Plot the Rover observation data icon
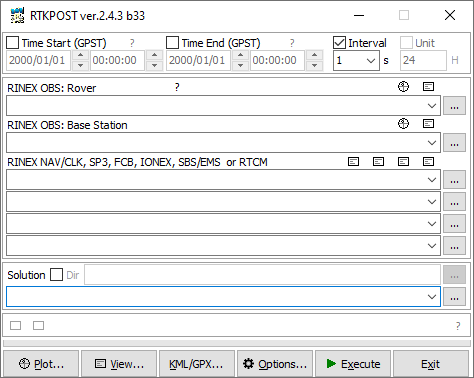Image resolution: width=474 pixels, height=378 pixels. [403, 87]
